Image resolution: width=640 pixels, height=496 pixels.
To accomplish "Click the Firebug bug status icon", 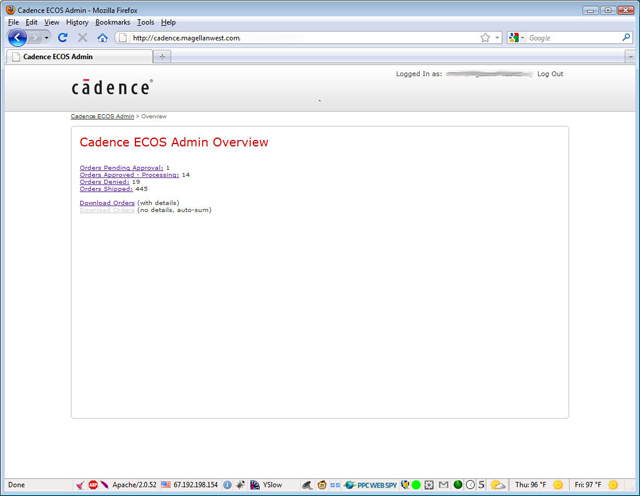I will 241,485.
